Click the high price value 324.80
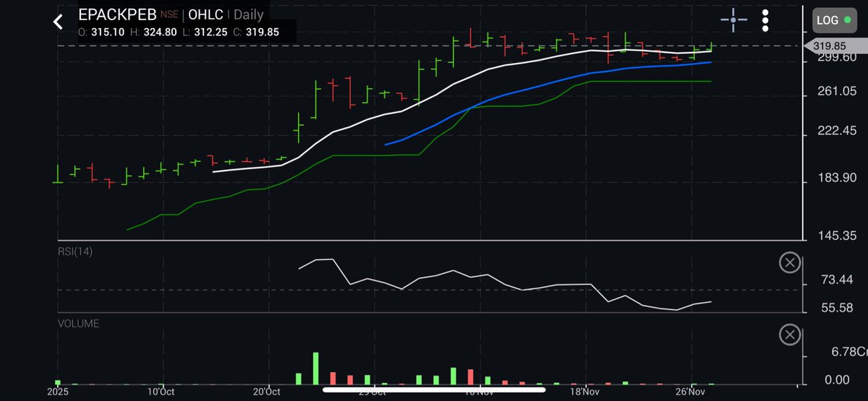868x401 pixels. coord(161,32)
